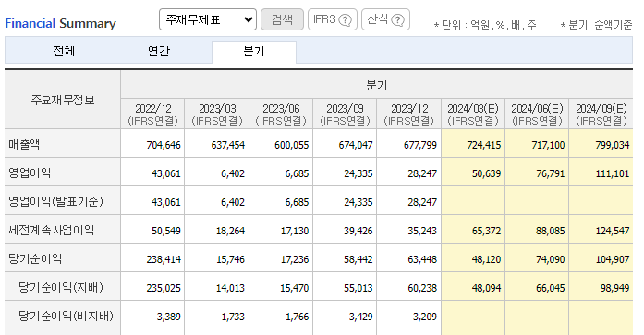This screenshot has height=335, width=644.
Task: Click the 2022/12 column header
Action: [x=152, y=114]
